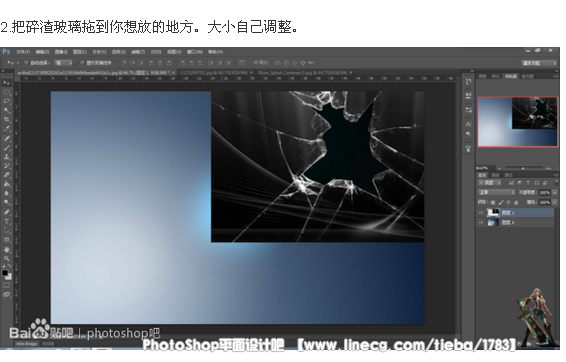The width and height of the screenshot is (566, 362).
Task: Click the foreground color swatch
Action: tap(5, 273)
